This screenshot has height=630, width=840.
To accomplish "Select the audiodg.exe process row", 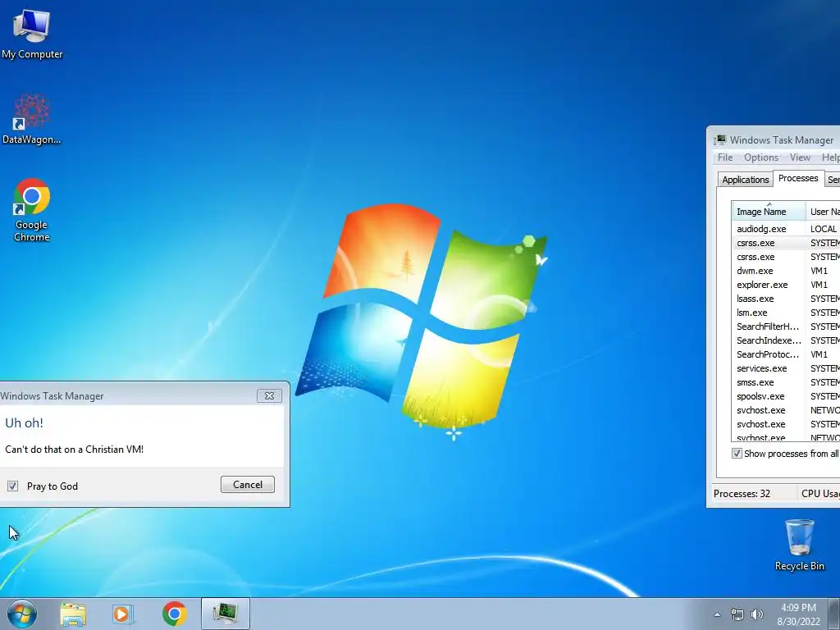I will tap(786, 229).
